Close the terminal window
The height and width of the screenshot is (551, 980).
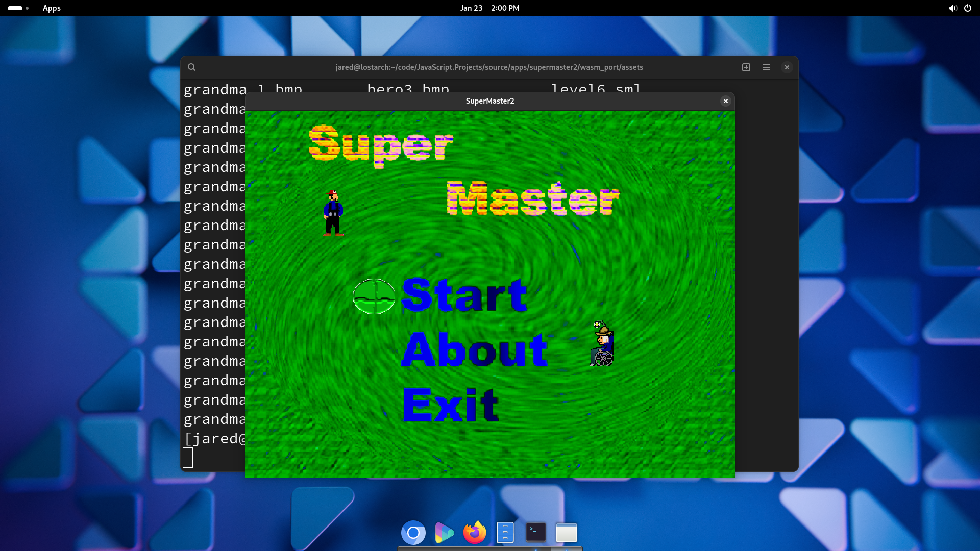click(787, 67)
